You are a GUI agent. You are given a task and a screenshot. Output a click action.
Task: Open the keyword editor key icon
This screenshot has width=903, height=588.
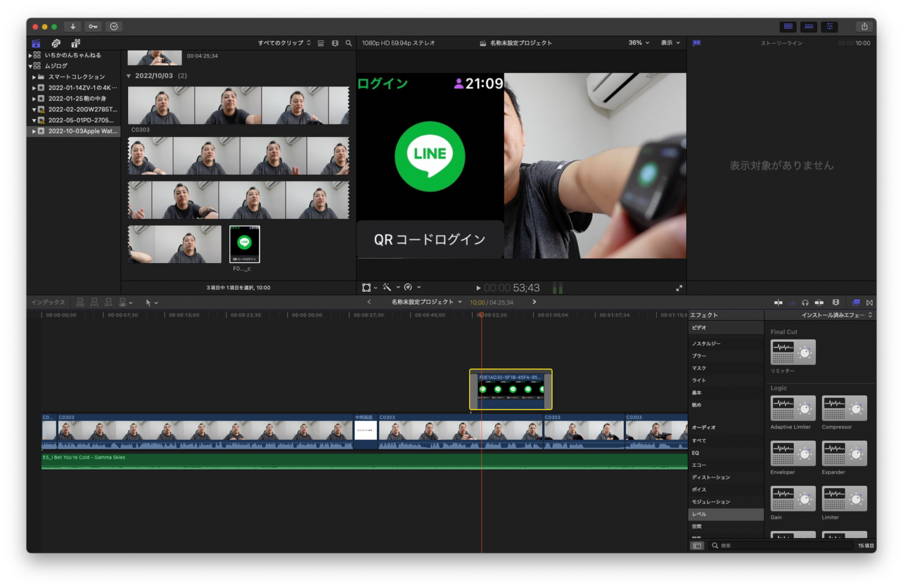tap(93, 26)
